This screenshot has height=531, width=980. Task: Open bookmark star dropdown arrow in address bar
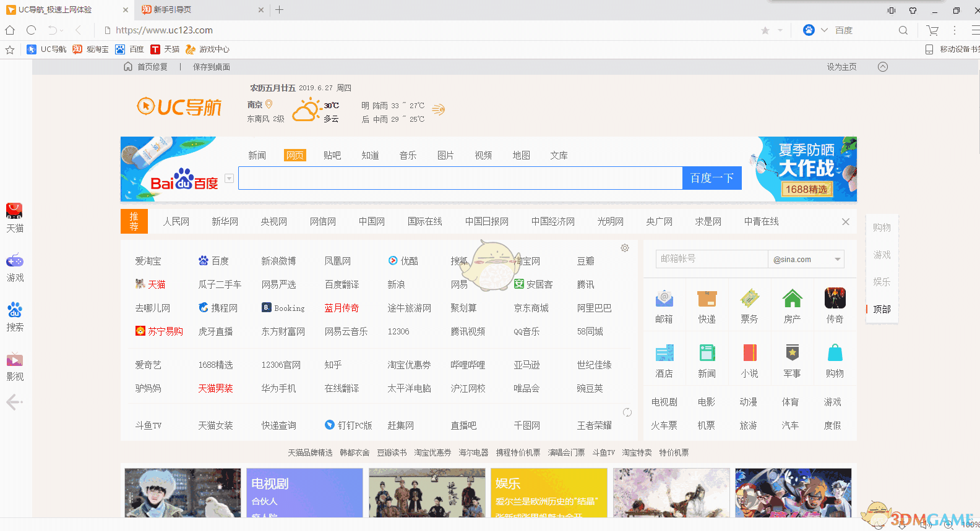780,30
